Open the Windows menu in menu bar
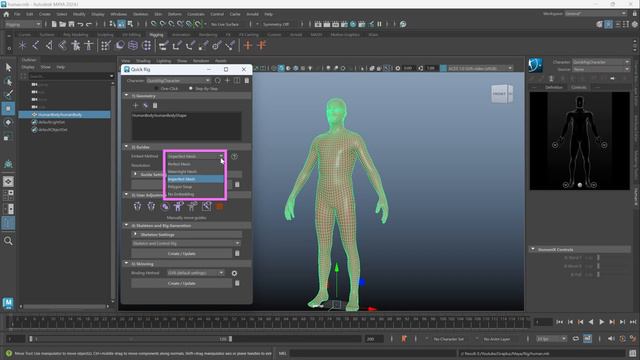 click(x=118, y=14)
